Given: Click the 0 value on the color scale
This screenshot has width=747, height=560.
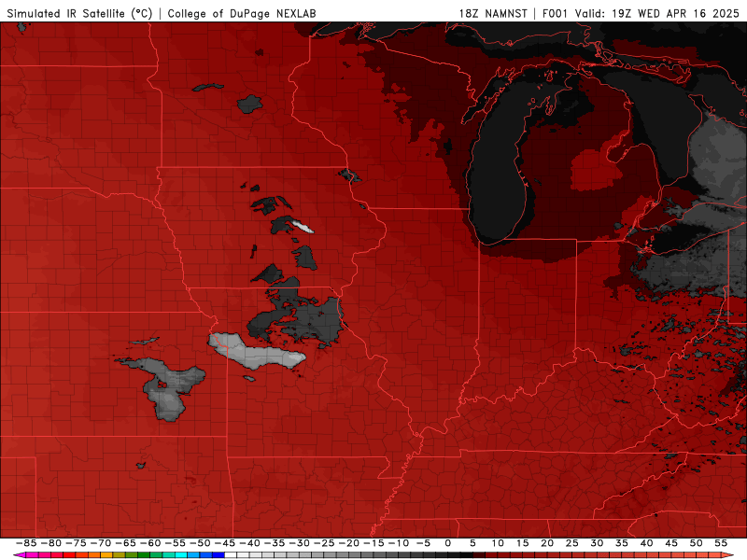Looking at the screenshot, I should (x=448, y=543).
